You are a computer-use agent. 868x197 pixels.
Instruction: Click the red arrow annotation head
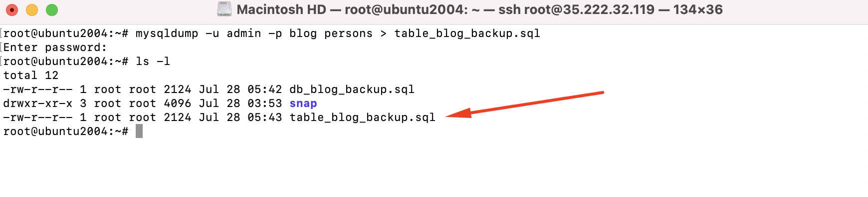[x=458, y=114]
